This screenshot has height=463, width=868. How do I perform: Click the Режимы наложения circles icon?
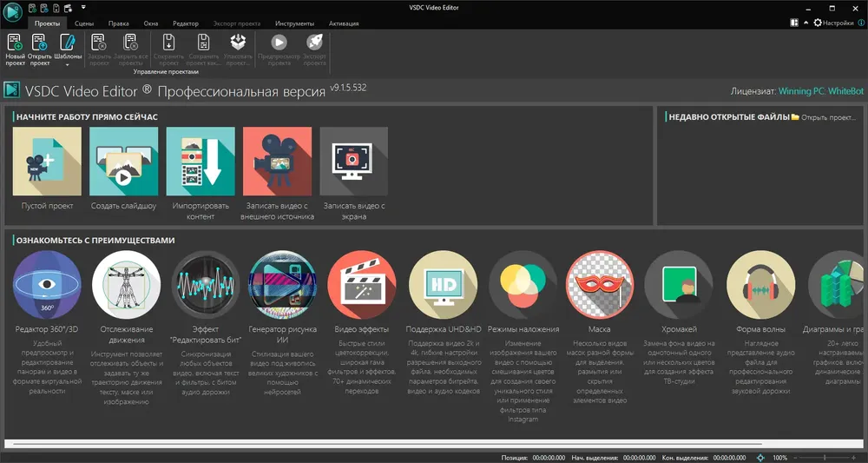pos(523,285)
